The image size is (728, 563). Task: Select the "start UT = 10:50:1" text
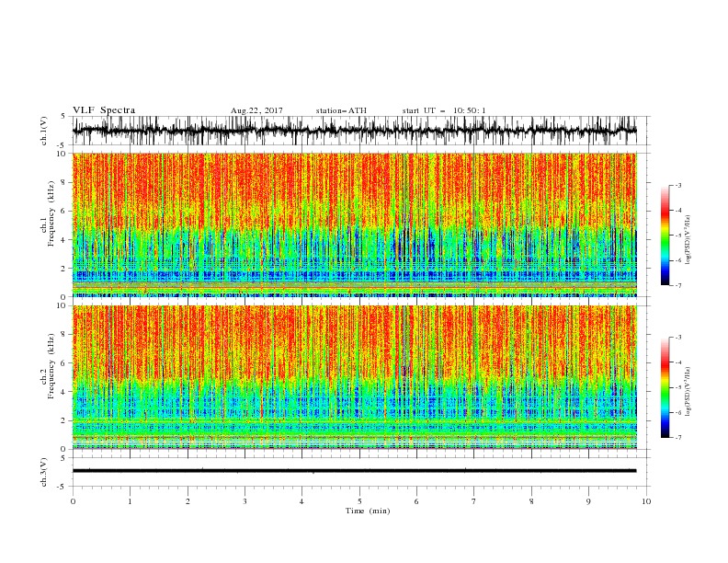pyautogui.click(x=444, y=110)
